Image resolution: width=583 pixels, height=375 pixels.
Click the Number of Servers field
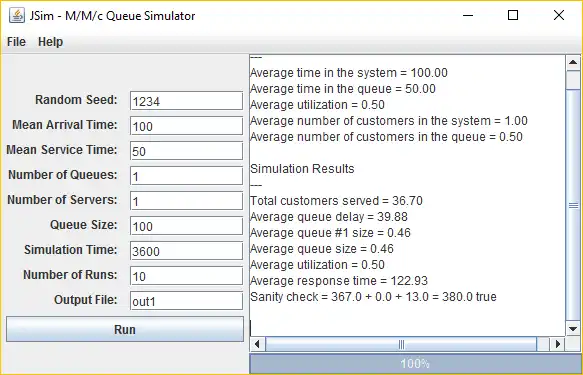pos(186,201)
